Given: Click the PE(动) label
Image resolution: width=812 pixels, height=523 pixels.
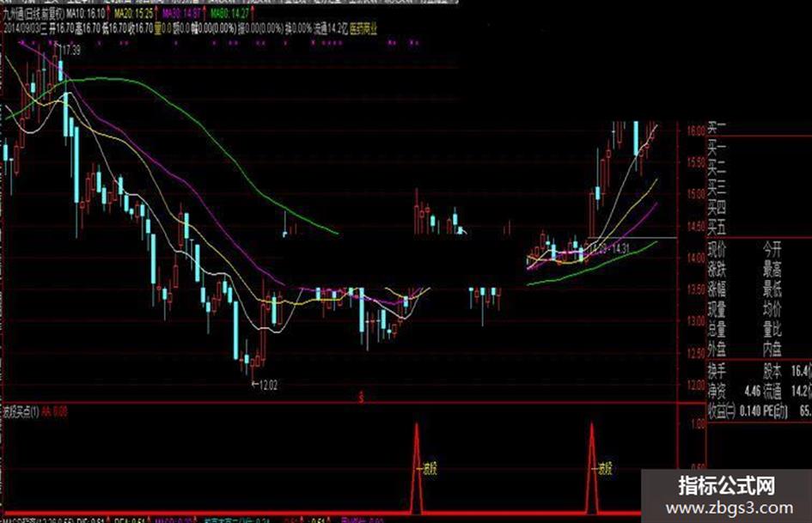Looking at the screenshot, I should click(x=773, y=411).
